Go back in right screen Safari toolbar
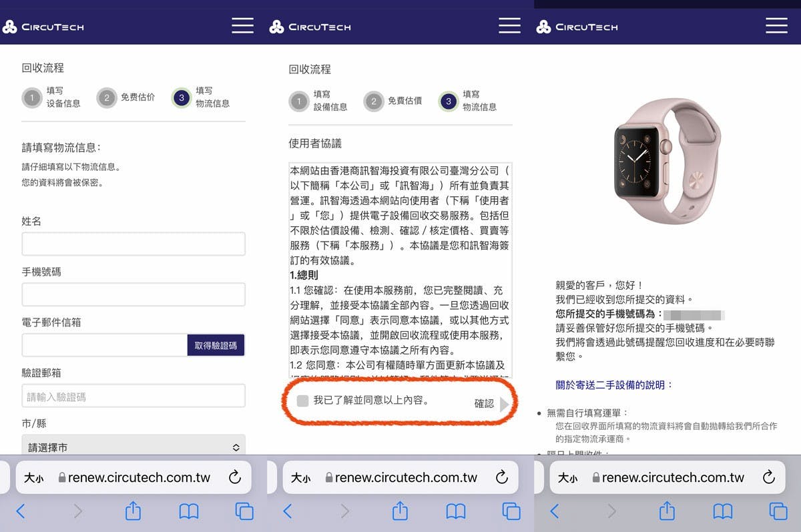 coord(555,511)
